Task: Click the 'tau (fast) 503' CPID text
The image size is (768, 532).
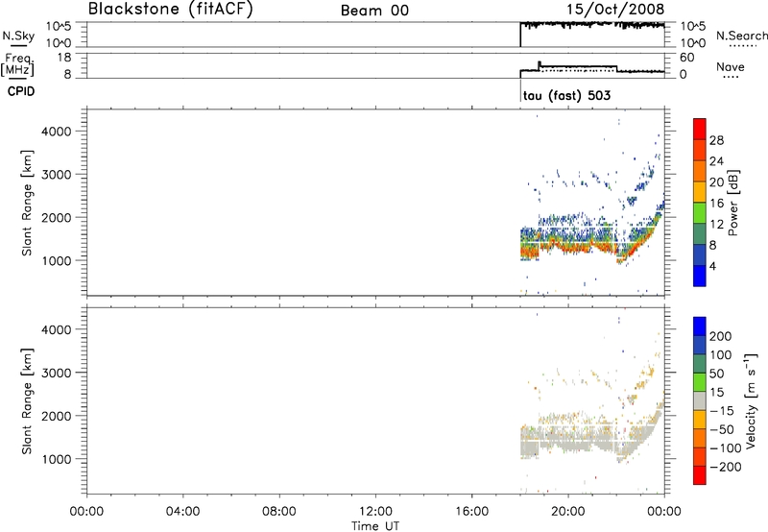Action: tap(566, 95)
